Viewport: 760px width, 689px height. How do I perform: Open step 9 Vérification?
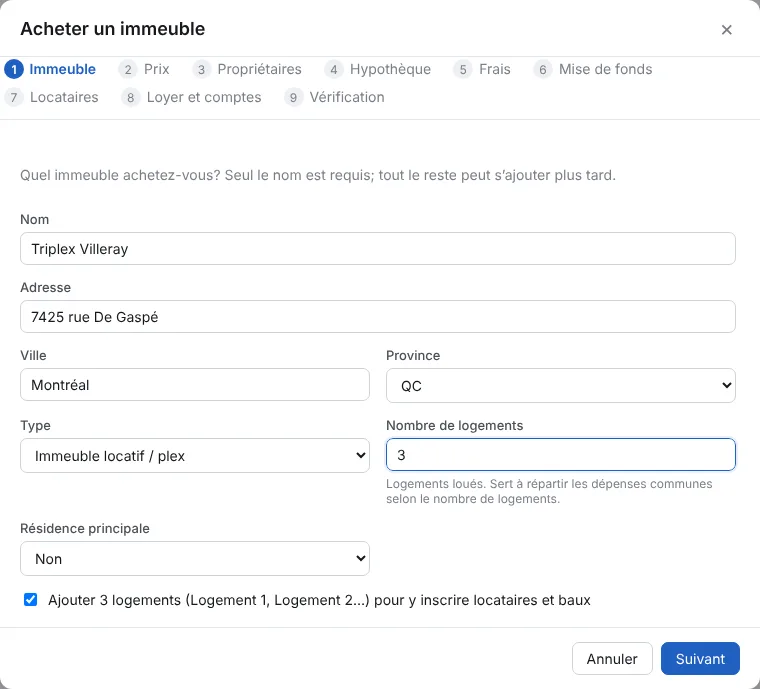334,97
